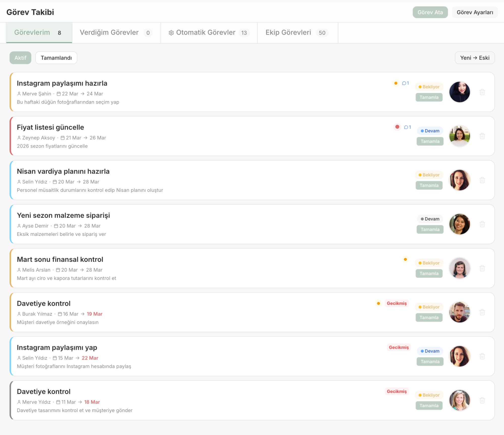Click Burak Yılmaz's avatar on Davetiye kontrol
The width and height of the screenshot is (504, 435).
pyautogui.click(x=459, y=312)
